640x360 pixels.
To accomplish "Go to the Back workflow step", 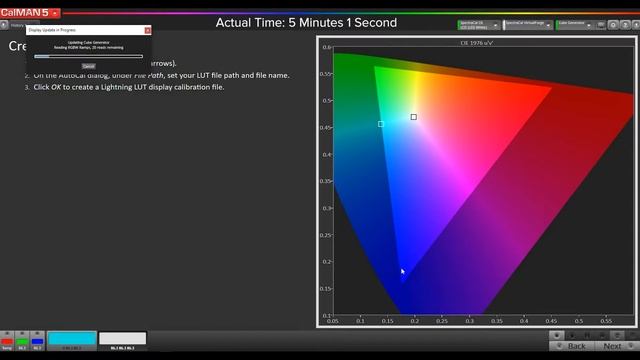I will point(572,346).
